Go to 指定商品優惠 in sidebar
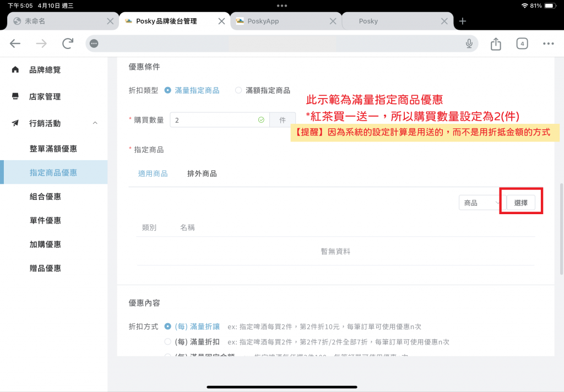This screenshot has height=392, width=564. pyautogui.click(x=53, y=173)
